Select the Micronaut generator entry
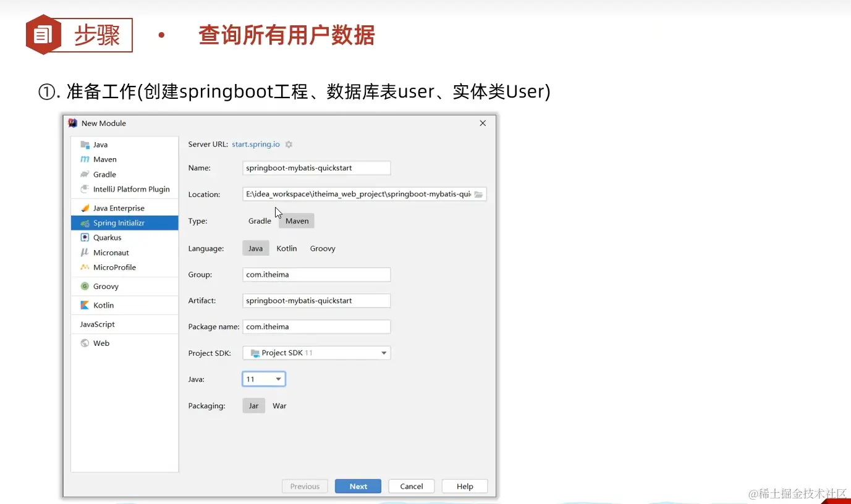 [x=124, y=253]
